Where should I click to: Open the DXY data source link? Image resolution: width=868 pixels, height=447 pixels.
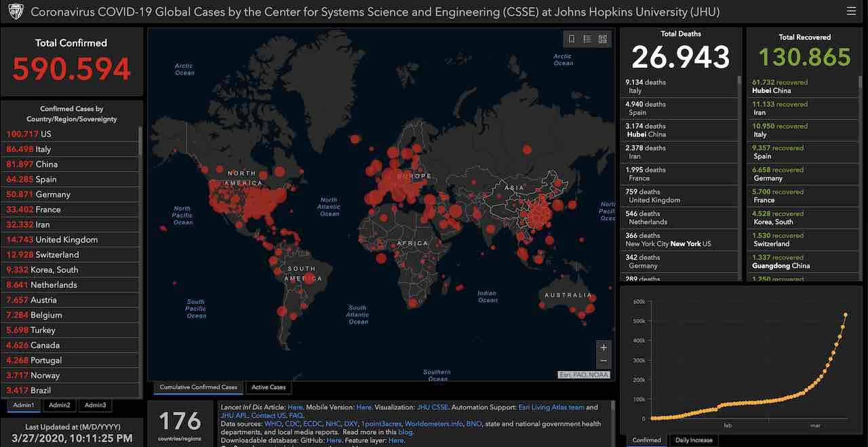pos(351,424)
